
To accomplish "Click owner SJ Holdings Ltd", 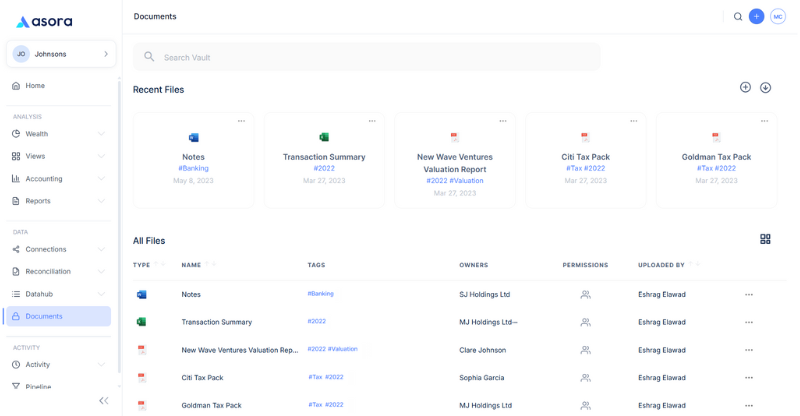I will [484, 295].
